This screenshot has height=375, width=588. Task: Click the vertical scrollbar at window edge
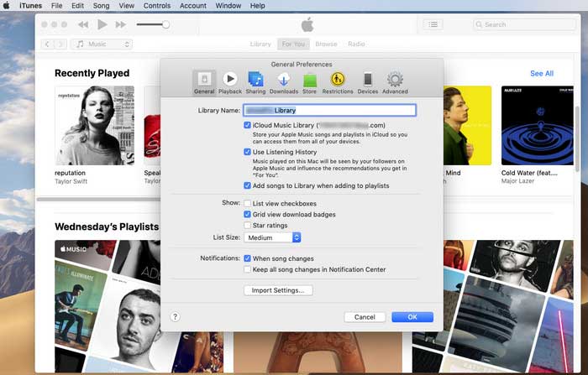578,138
